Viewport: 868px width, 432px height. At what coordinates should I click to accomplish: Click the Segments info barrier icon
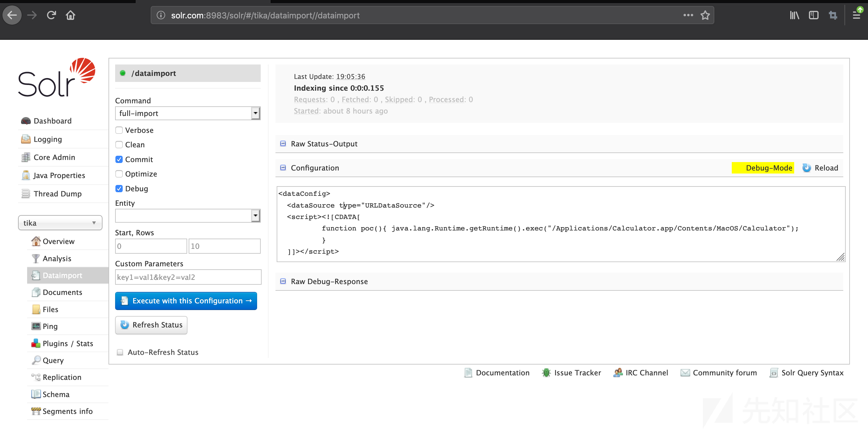coord(36,411)
